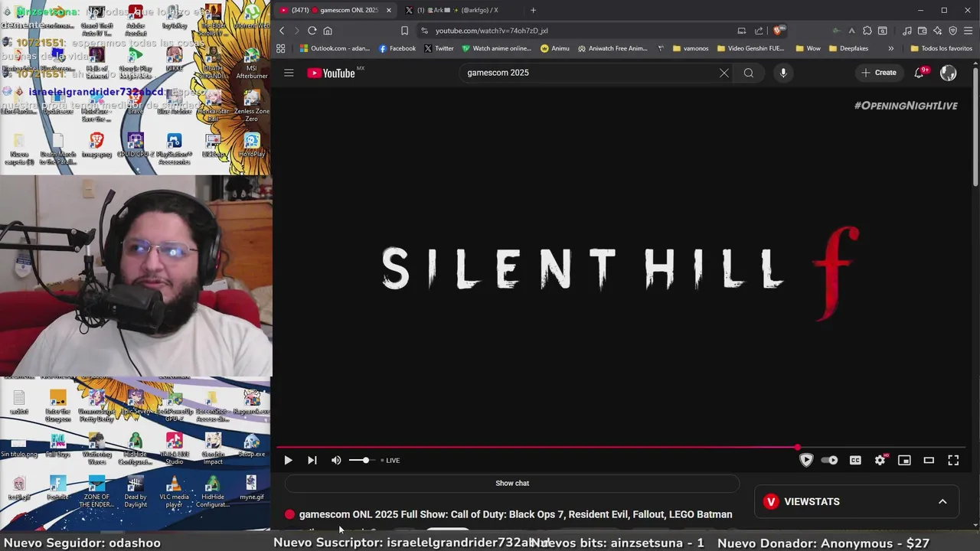Toggle theater mode in player

point(929,460)
